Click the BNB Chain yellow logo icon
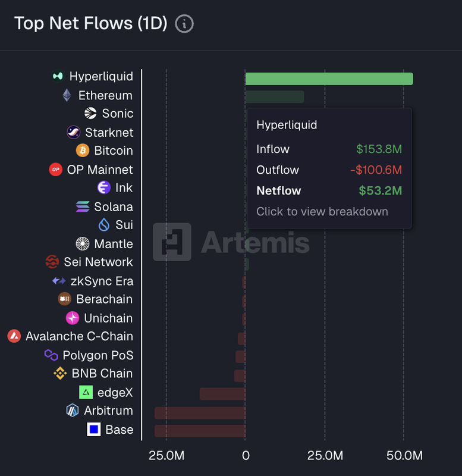The width and height of the screenshot is (462, 476). (60, 374)
